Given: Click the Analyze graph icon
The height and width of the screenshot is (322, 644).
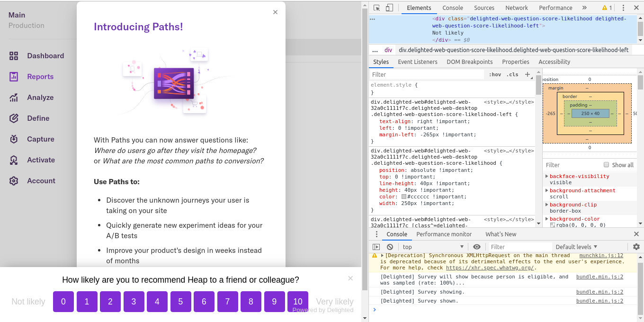Looking at the screenshot, I should tap(14, 98).
